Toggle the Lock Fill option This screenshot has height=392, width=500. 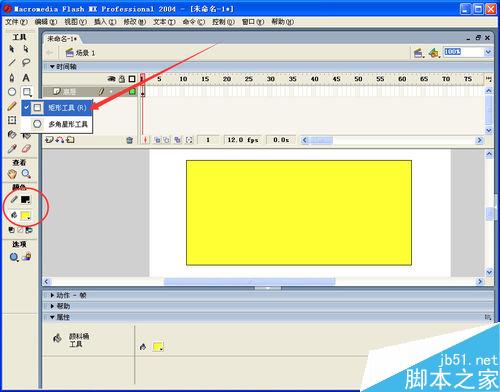click(27, 257)
